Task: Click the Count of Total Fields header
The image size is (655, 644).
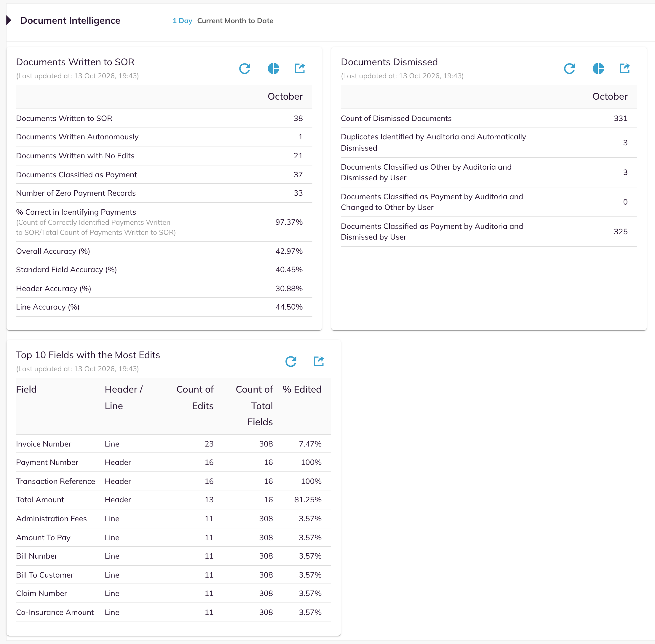Action: tap(254, 406)
